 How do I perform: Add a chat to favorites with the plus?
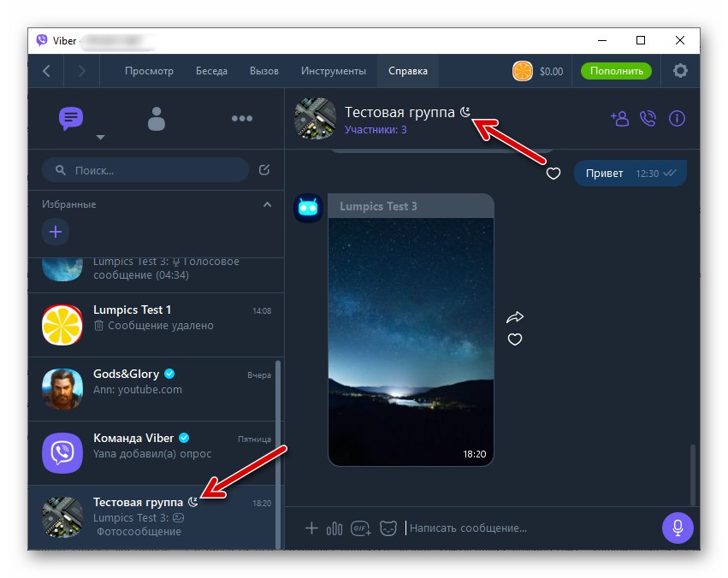coord(56,232)
